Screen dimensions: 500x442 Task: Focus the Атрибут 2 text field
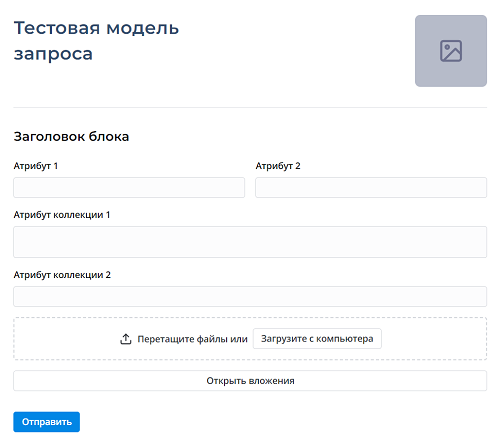(371, 187)
